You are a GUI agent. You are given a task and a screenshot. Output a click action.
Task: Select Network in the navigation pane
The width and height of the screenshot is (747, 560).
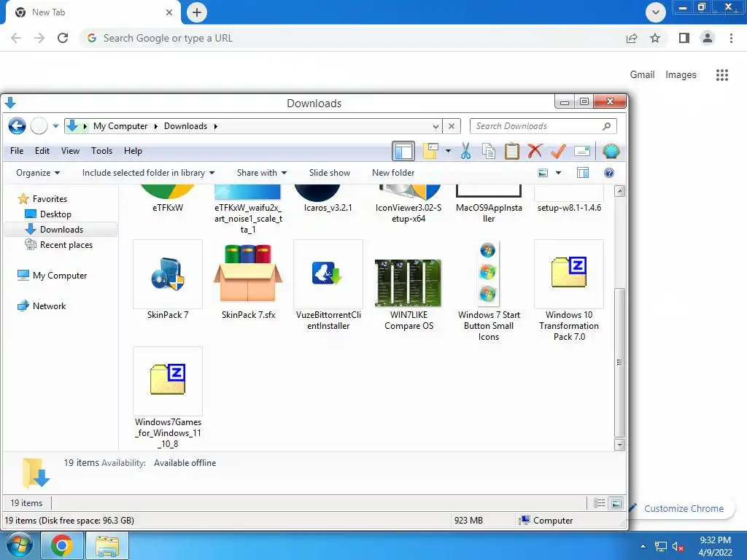point(49,306)
